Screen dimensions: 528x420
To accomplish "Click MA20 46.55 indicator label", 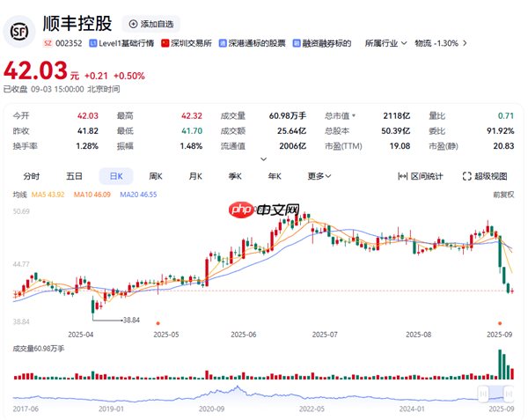I will tap(138, 195).
